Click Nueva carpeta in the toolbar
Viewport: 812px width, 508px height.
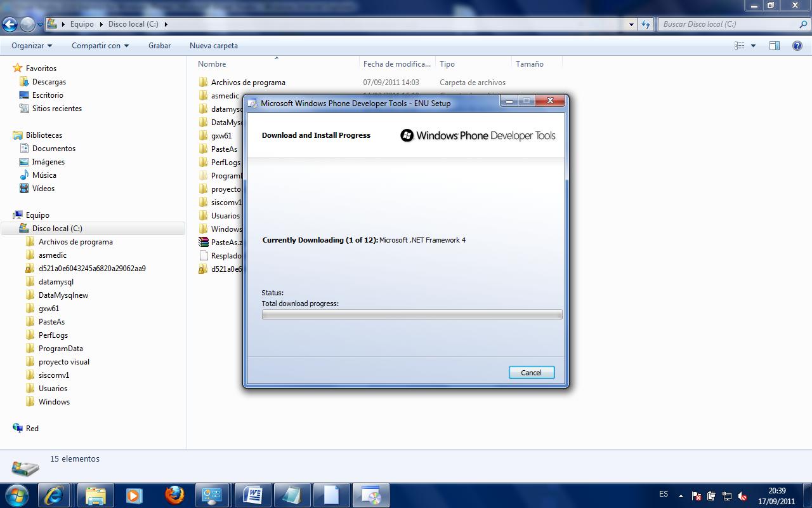point(214,46)
